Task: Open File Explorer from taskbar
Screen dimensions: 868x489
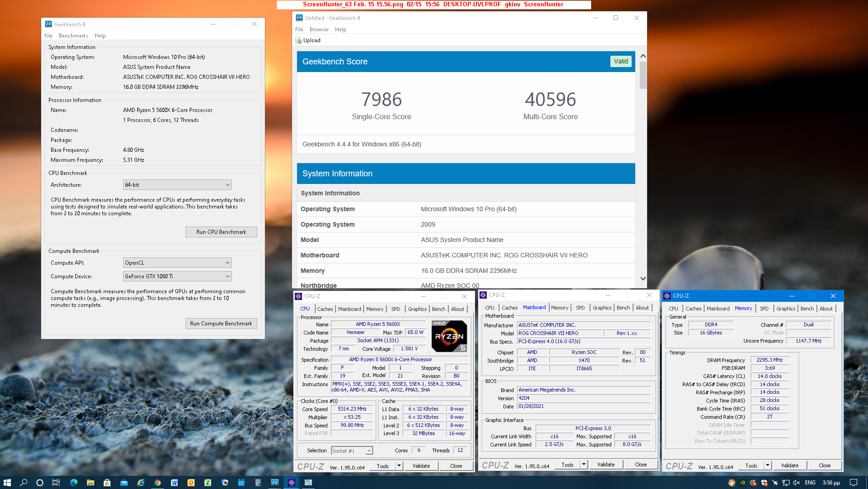Action: pyautogui.click(x=91, y=483)
